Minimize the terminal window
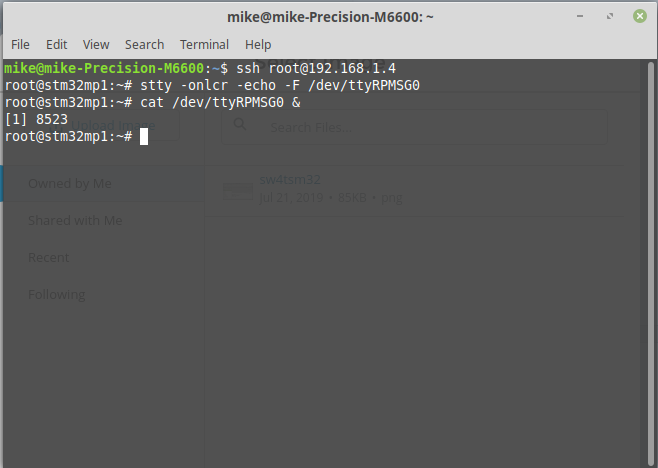 pyautogui.click(x=580, y=16)
